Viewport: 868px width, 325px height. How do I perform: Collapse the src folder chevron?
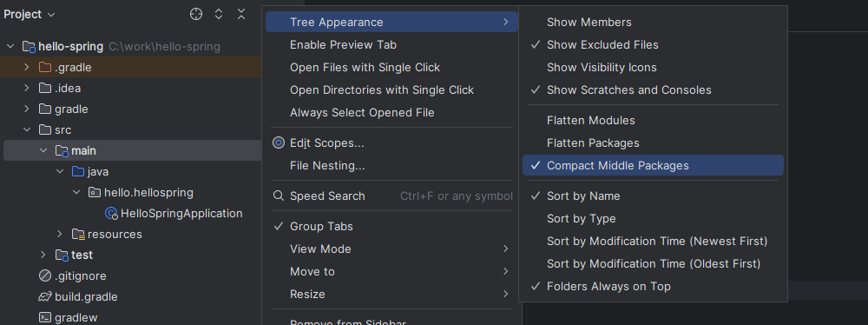pos(27,129)
